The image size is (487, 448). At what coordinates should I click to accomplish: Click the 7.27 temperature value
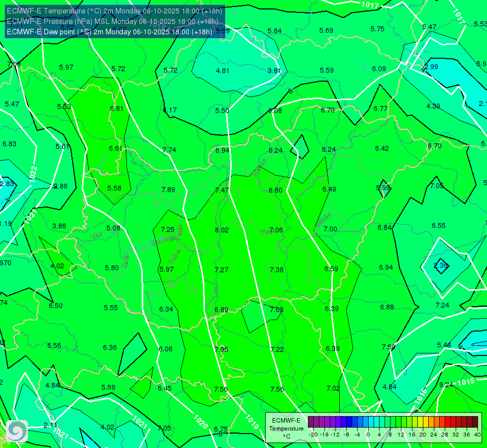tap(221, 270)
